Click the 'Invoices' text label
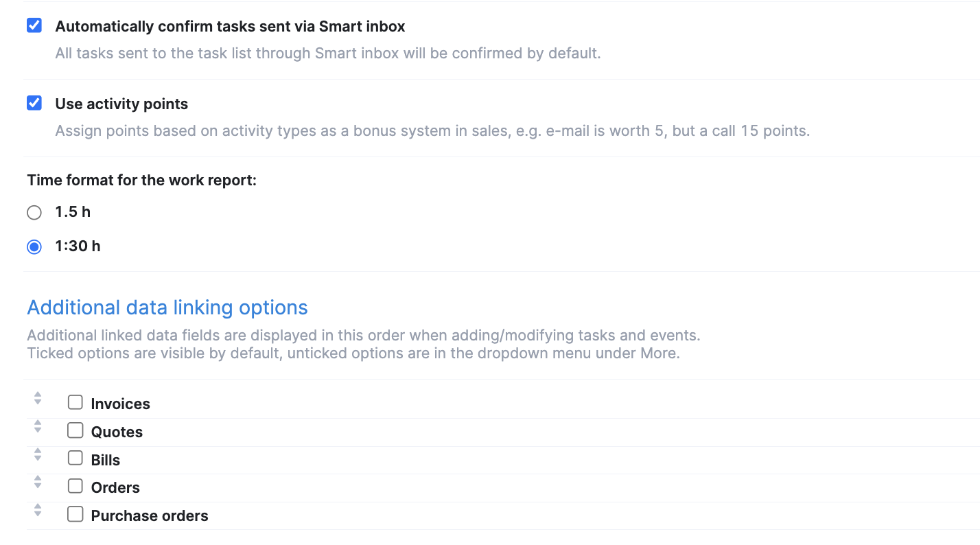Viewport: 980px width, 545px height. pos(120,404)
